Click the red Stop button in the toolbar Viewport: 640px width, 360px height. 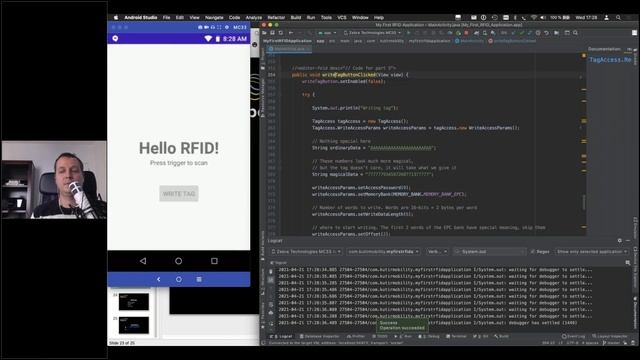coord(467,33)
